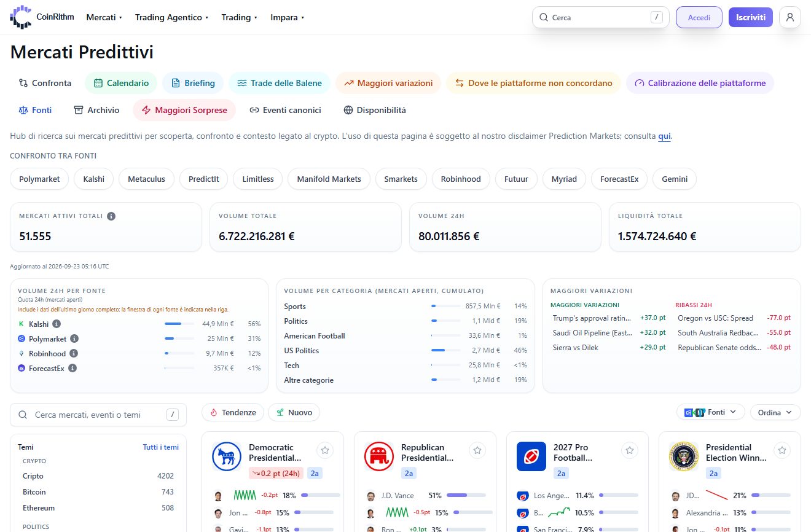Click the Polymarket source logo icon
Screen dimensions: 811x532
[22, 338]
